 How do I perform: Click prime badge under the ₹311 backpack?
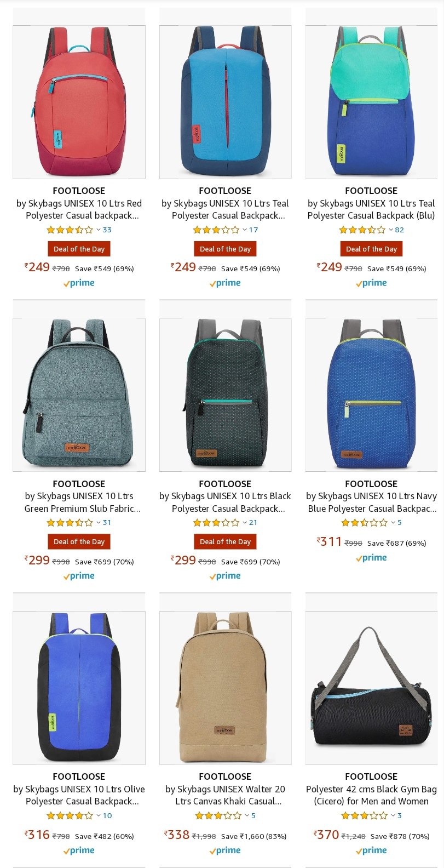click(x=371, y=558)
